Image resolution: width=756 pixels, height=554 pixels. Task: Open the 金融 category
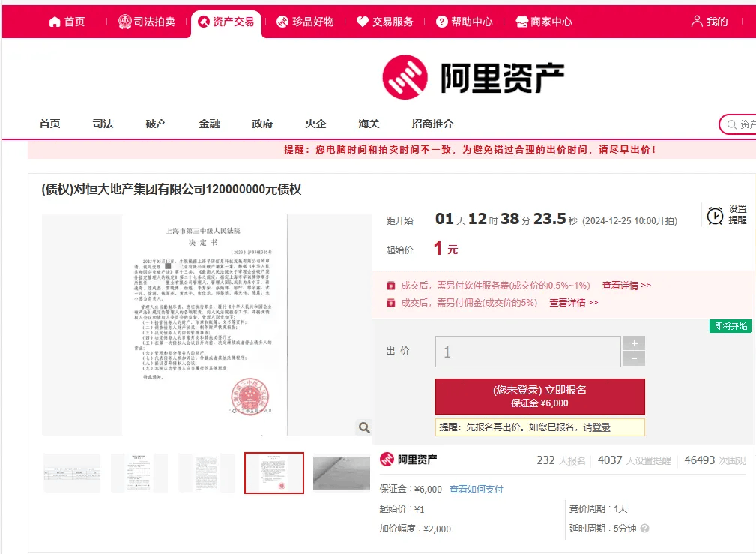tap(209, 124)
